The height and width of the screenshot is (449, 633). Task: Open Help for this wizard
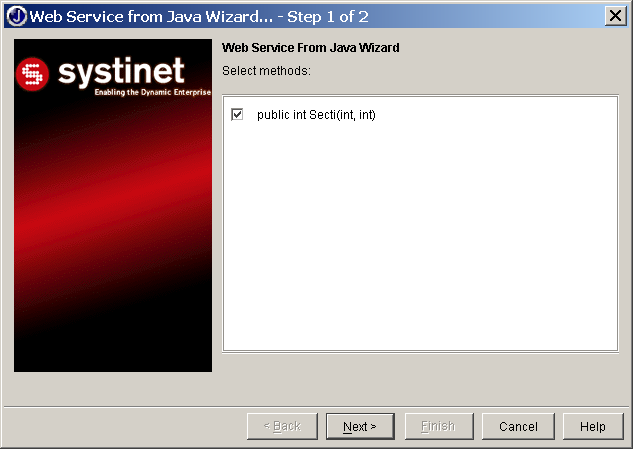(593, 426)
